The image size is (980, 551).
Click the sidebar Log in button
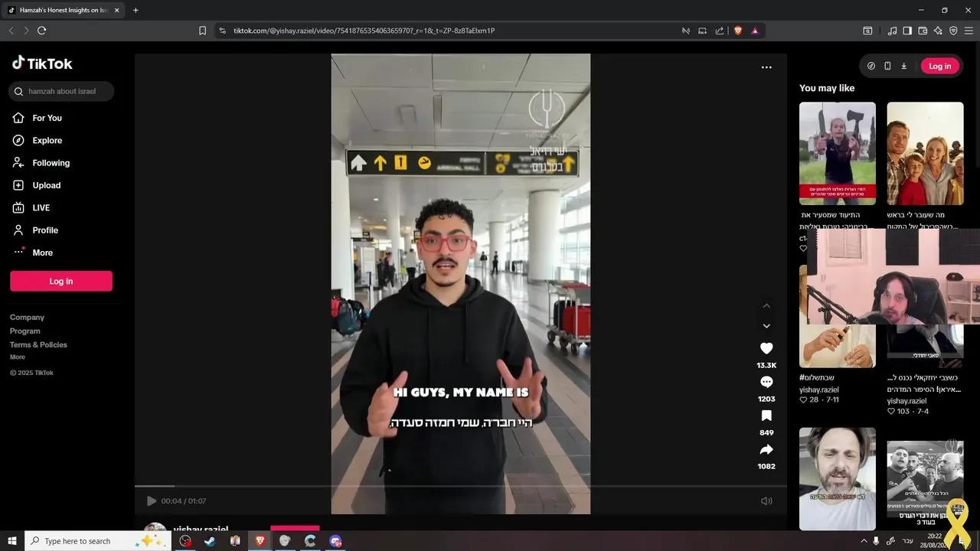[61, 281]
